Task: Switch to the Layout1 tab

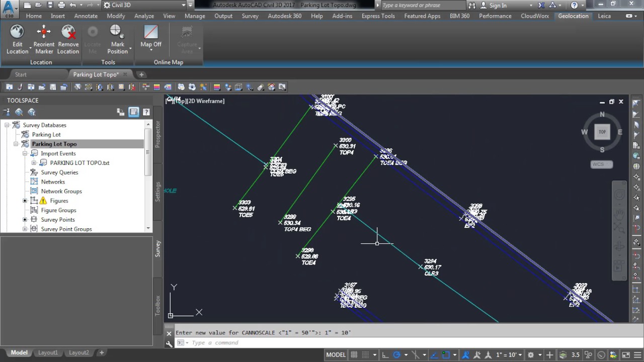Action: pyautogui.click(x=48, y=353)
